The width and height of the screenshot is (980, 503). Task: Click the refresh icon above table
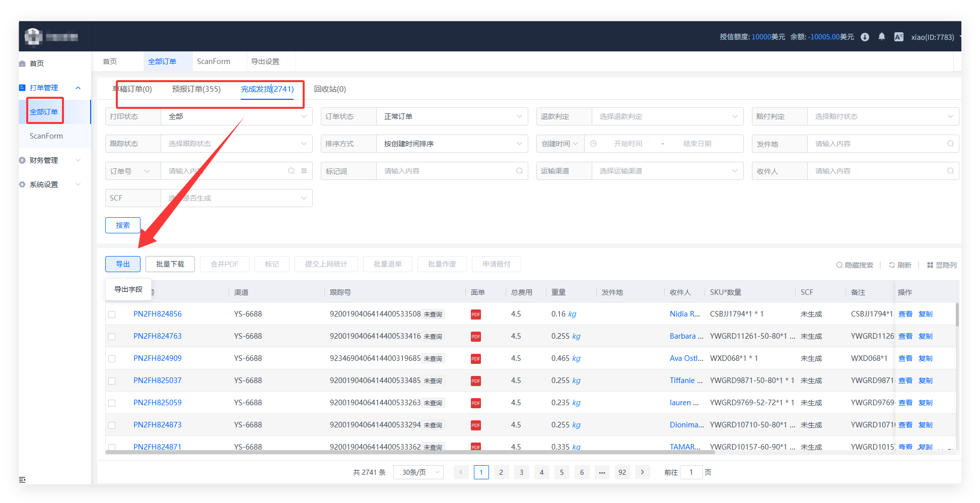[892, 265]
